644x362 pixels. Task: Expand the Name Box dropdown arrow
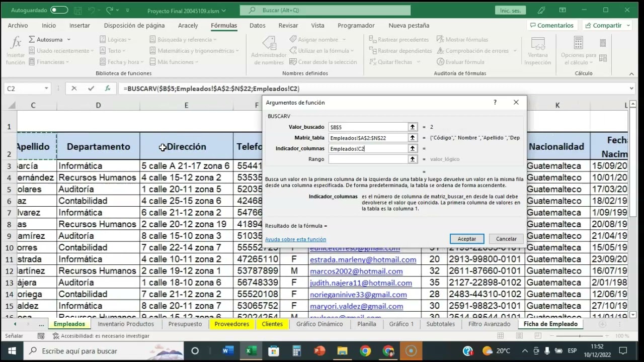46,88
